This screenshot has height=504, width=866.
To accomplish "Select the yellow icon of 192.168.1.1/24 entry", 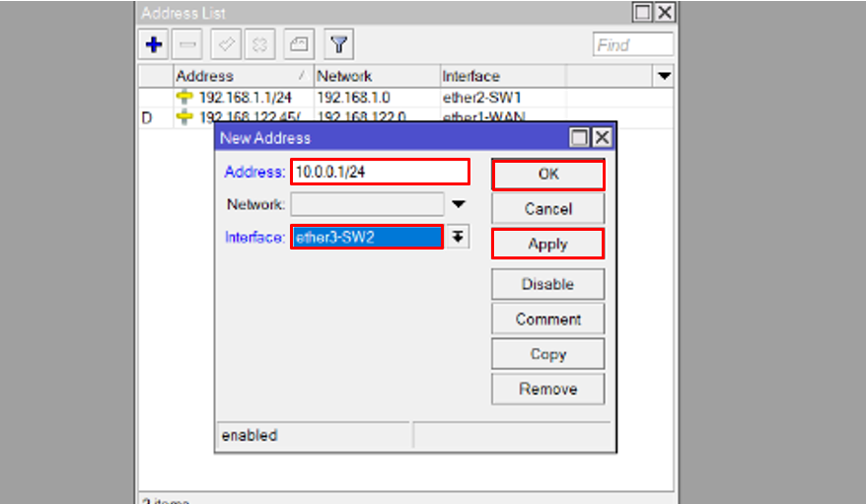I will [184, 97].
